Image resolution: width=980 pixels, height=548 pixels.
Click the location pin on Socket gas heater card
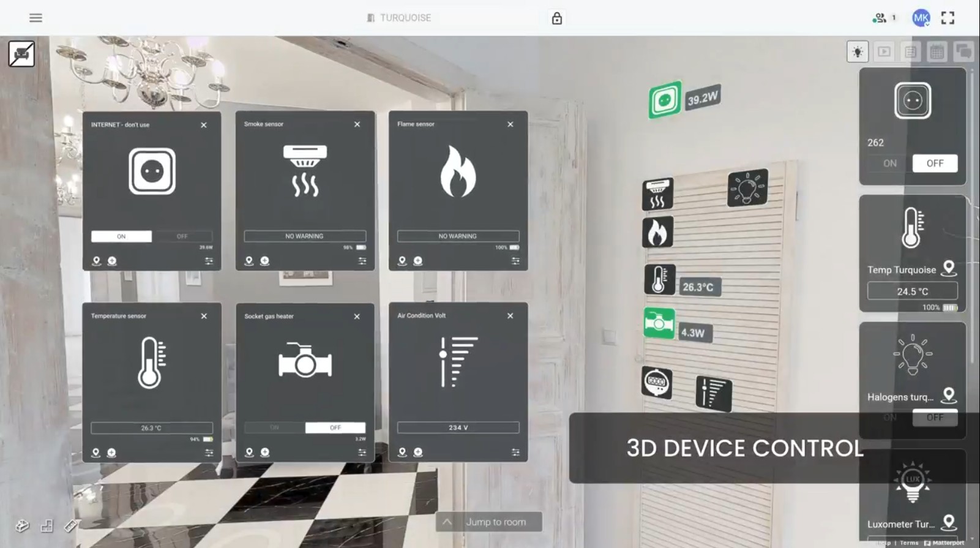(249, 452)
